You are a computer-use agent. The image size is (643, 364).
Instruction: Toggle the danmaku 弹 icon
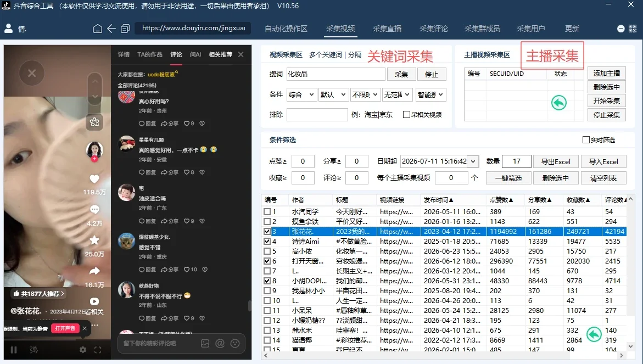[34, 350]
